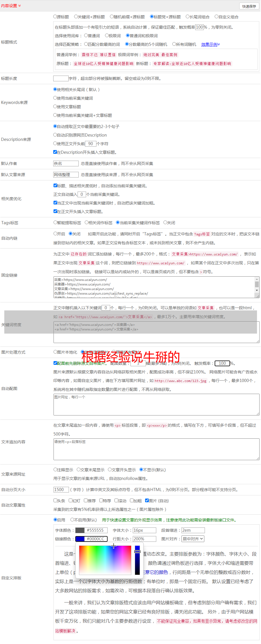This screenshot has width=261, height=644.
Task: Check the 幻灯 article attribute
Action: point(71,501)
